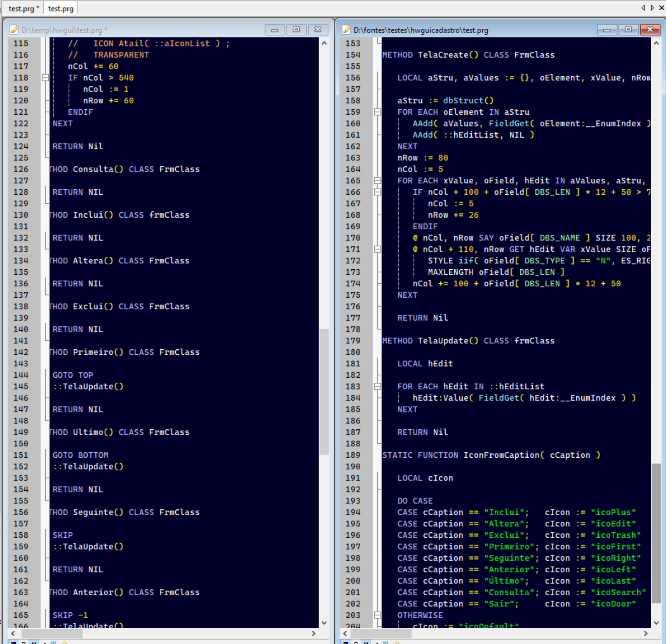
Task: Collapse the IF nCol > 540 block
Action: click(x=45, y=78)
